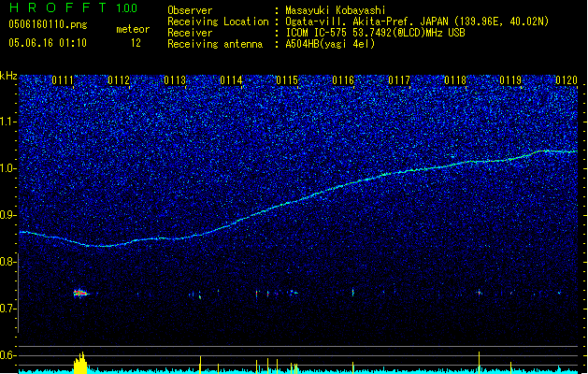Click the 0.9 kHz frequency label
Image resolution: width=588 pixels, height=374 pixels.
click(x=8, y=215)
